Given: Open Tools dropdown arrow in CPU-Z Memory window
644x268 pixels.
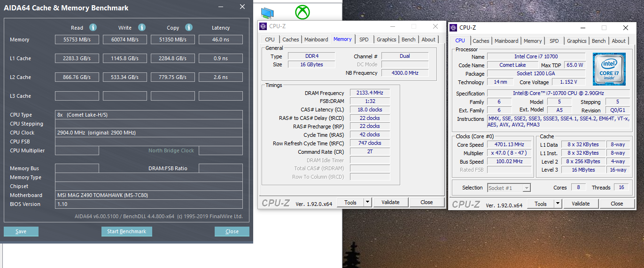Looking at the screenshot, I should [368, 203].
